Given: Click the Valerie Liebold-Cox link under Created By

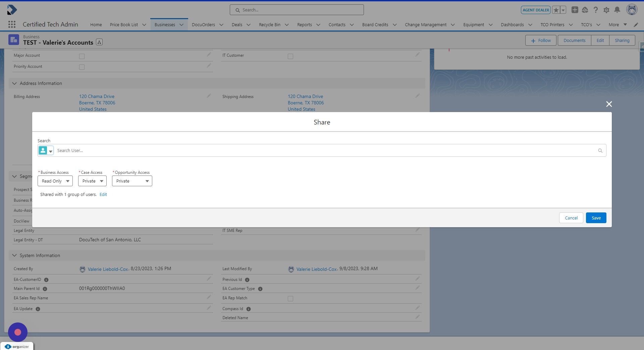Looking at the screenshot, I should tap(108, 269).
